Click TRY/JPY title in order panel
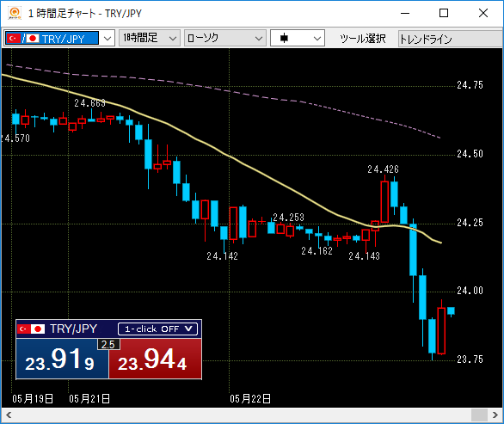The image size is (504, 424). (74, 329)
